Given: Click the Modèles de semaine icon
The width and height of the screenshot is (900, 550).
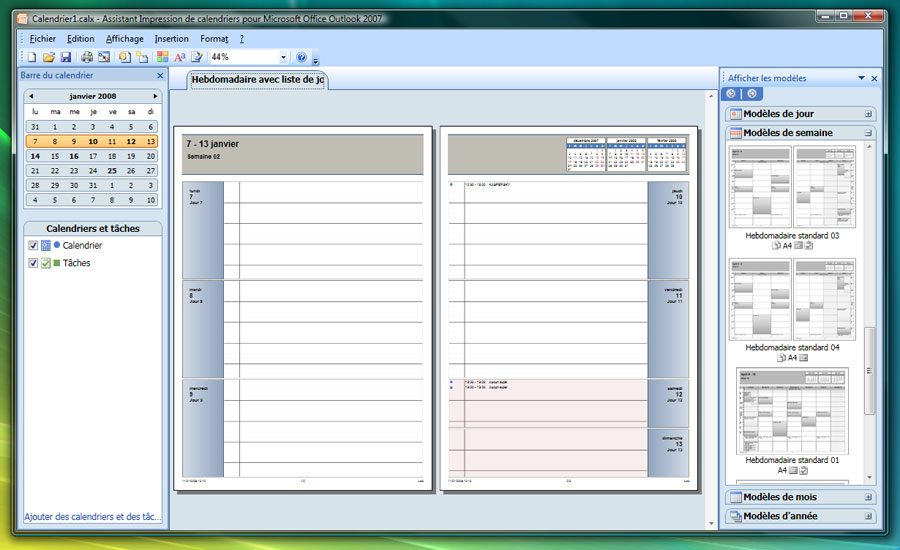Looking at the screenshot, I should (735, 133).
